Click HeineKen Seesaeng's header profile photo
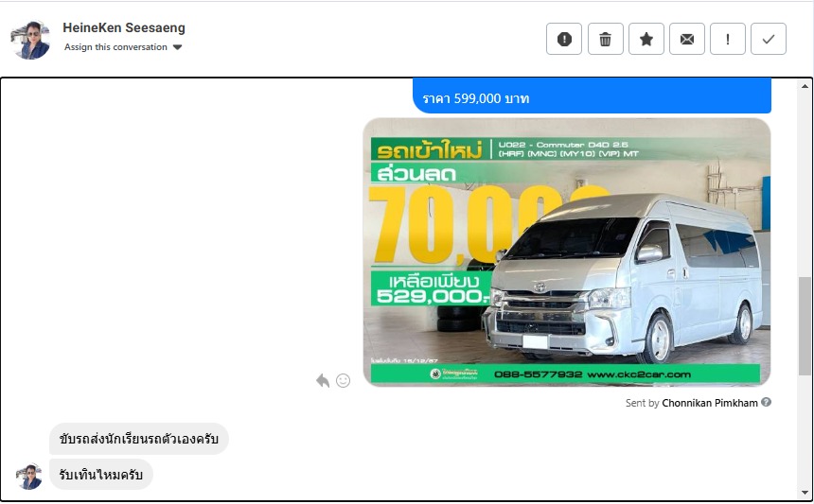 (x=30, y=40)
